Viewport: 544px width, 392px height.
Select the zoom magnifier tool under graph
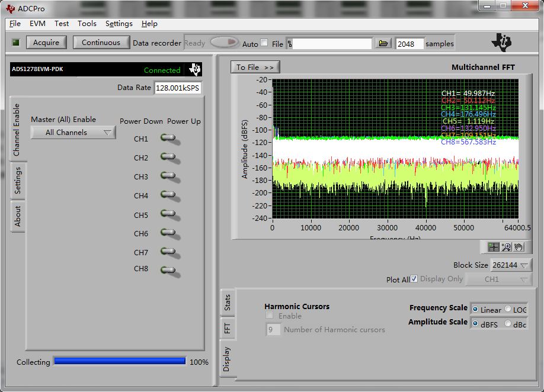click(506, 247)
